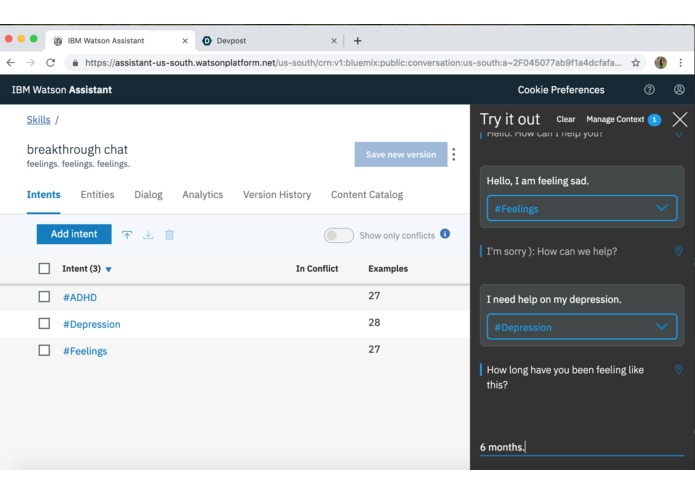Expand the #Depression intent dropdown in chat
The image size is (695, 494).
pyautogui.click(x=582, y=327)
